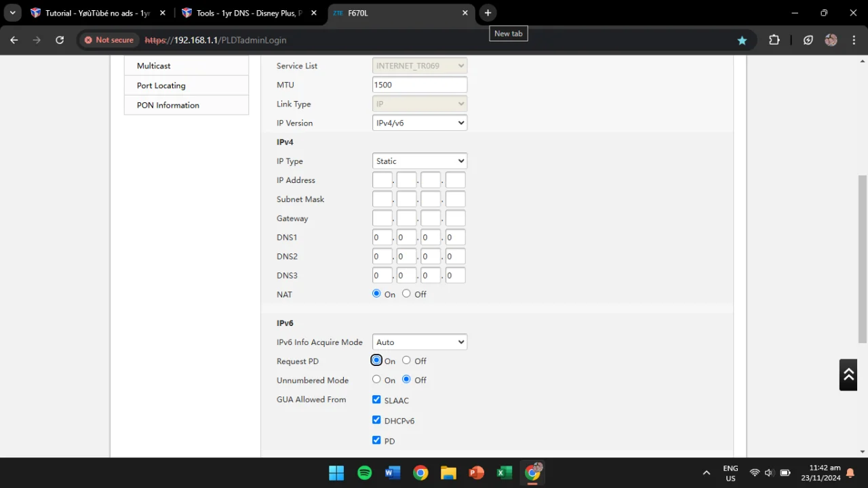Bookmark this page with the star icon
This screenshot has height=488, width=868.
point(742,40)
